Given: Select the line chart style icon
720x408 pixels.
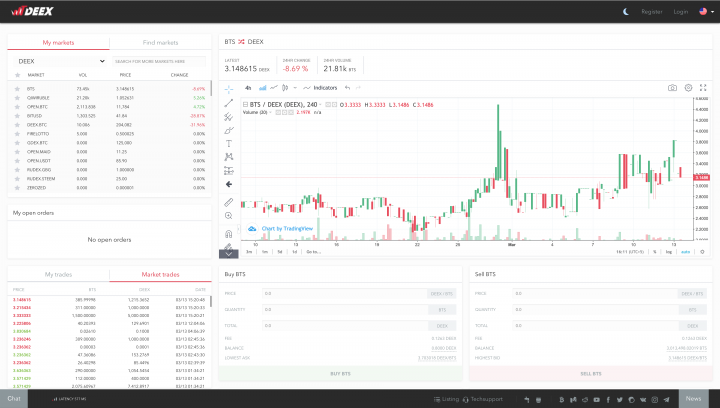Looking at the screenshot, I should (274, 88).
